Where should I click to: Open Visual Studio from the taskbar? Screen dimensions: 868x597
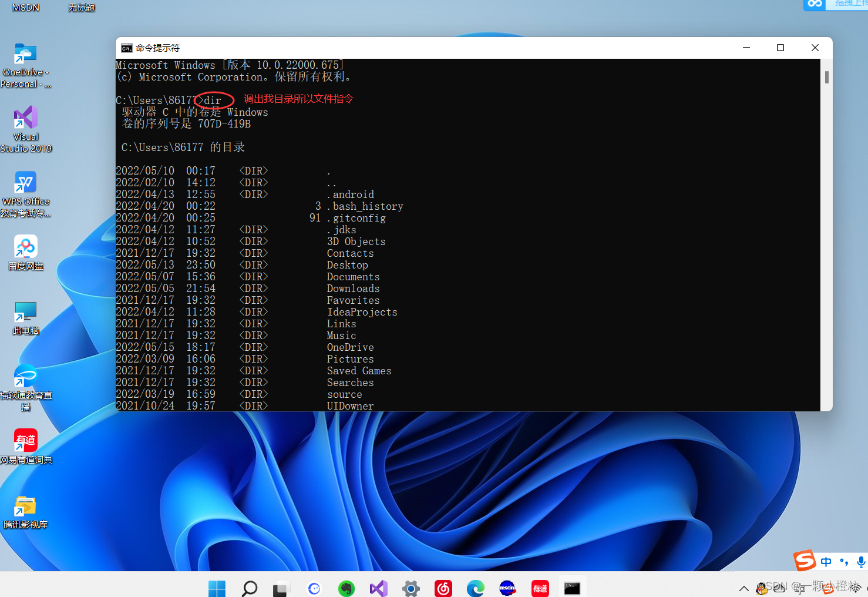click(x=379, y=588)
